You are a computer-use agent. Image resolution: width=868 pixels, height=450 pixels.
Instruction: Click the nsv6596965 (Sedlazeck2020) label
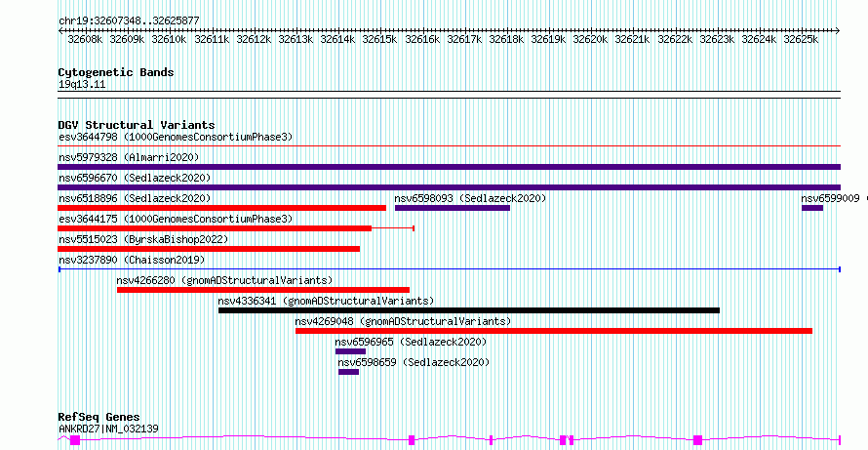411,342
